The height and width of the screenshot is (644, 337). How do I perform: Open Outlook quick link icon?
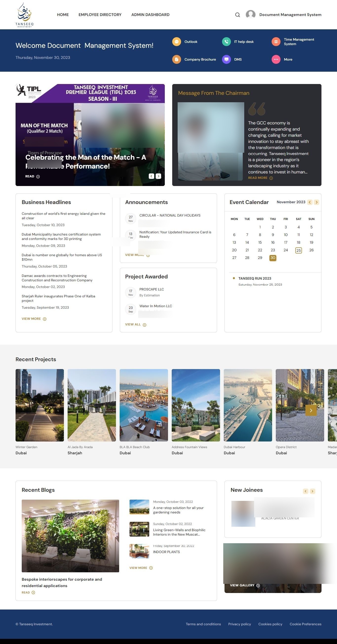176,41
